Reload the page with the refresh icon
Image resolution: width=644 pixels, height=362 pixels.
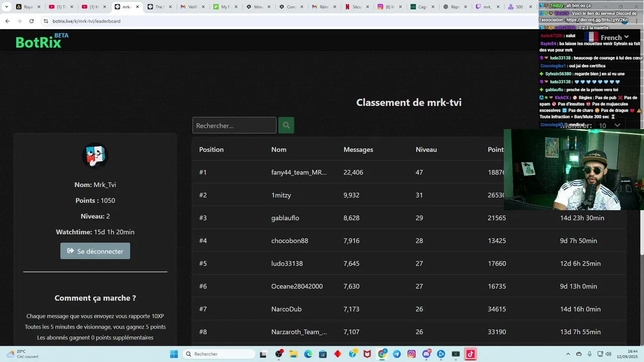click(31, 21)
